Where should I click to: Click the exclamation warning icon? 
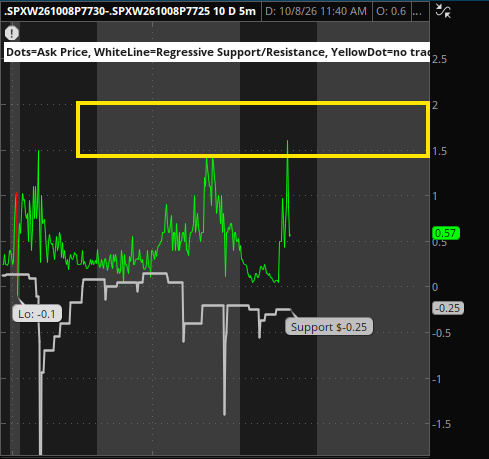click(12, 33)
